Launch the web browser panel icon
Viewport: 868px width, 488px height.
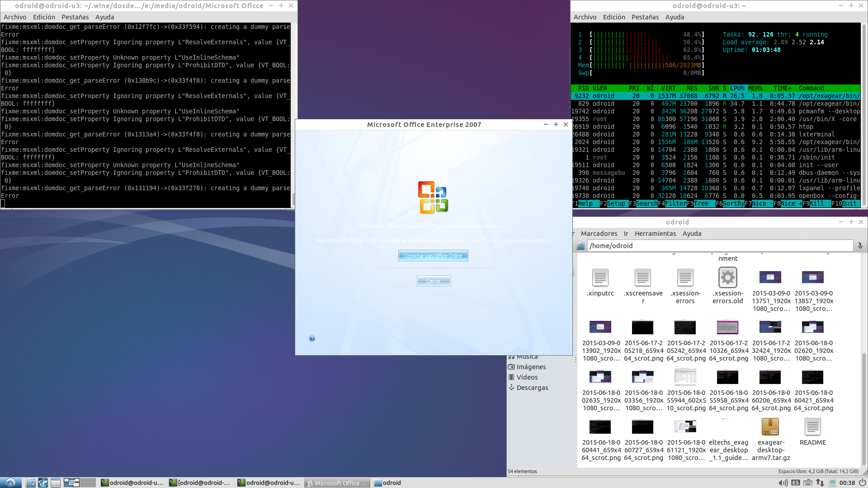(x=43, y=483)
